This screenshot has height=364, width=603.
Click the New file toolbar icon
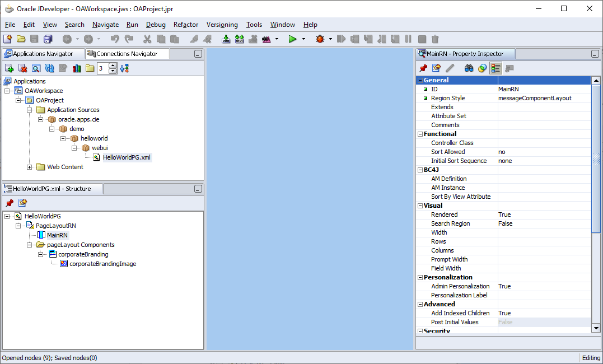pos(8,39)
